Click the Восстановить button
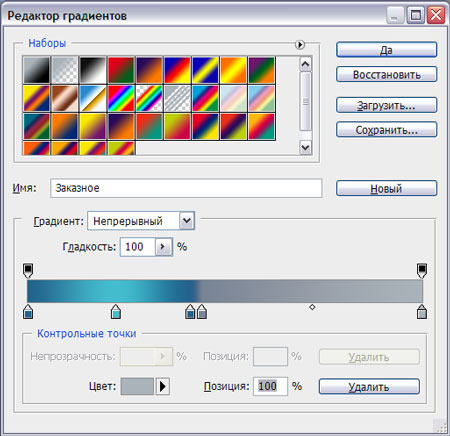 coord(386,74)
